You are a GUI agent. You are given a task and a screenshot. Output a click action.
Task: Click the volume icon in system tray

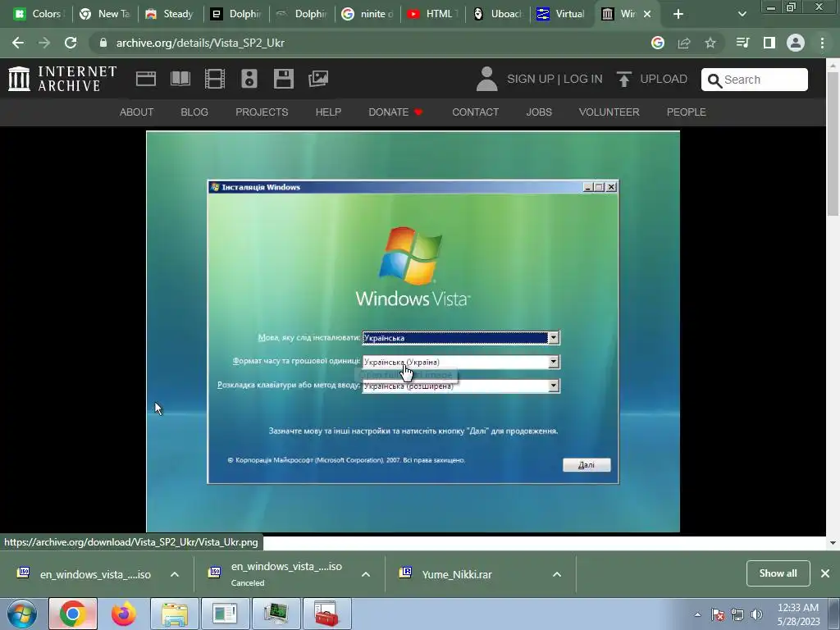(x=757, y=614)
